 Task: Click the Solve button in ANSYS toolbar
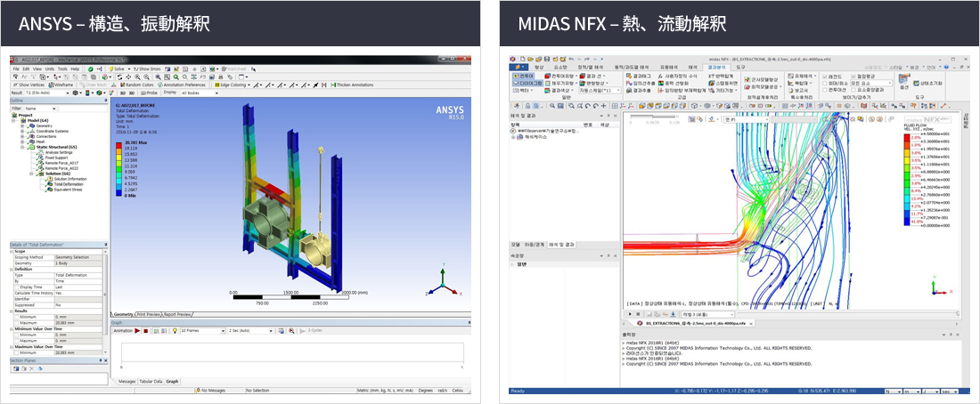coord(117,69)
